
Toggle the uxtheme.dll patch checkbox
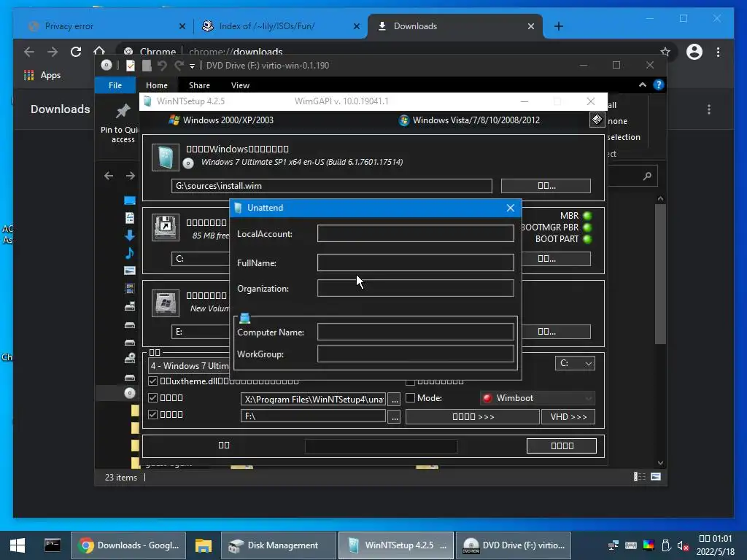(x=153, y=381)
